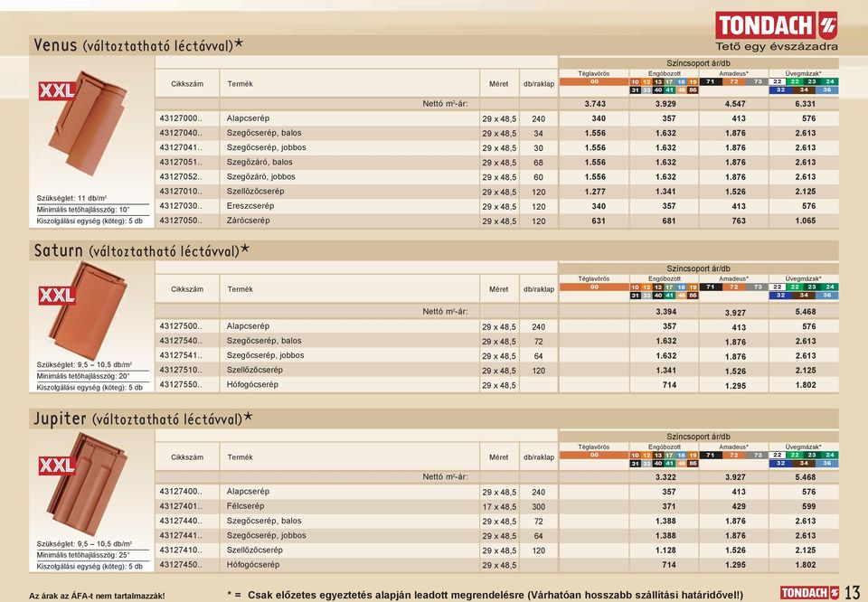Pick the orange 72 Amadeus swatch in the Jupiter table
This screenshot has height=602, width=868.
pyautogui.click(x=734, y=456)
